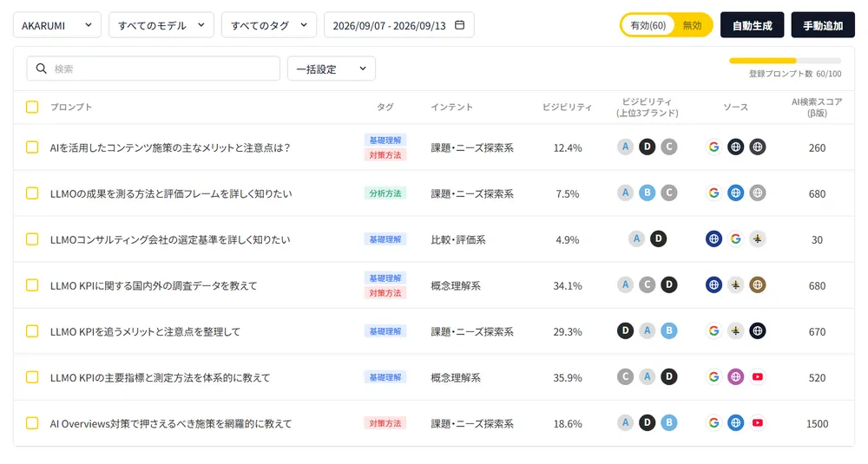
Task: Click 登録プロンプト数 60/100 label
Action: [795, 74]
